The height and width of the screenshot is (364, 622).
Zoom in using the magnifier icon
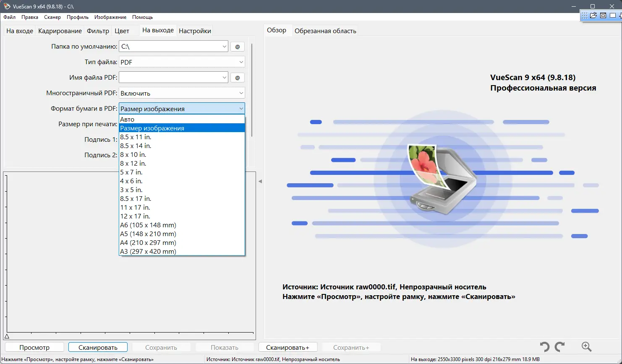point(586,347)
